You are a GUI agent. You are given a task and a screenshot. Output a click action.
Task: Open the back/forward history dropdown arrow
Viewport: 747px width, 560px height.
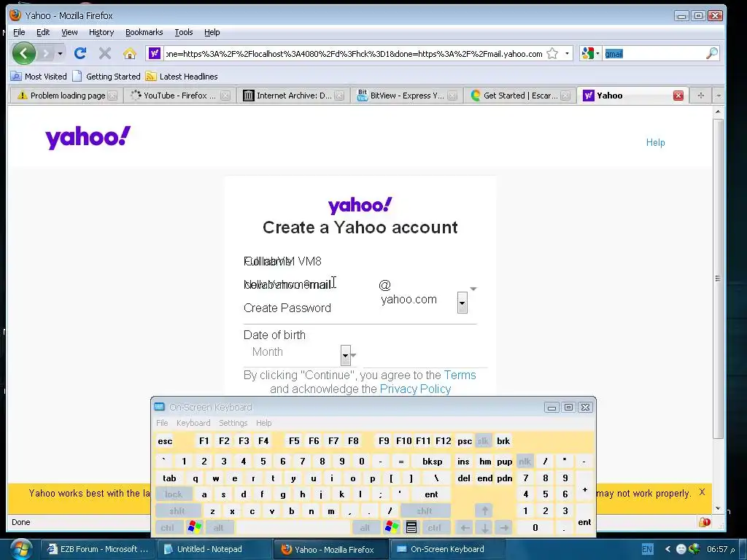pos(60,53)
